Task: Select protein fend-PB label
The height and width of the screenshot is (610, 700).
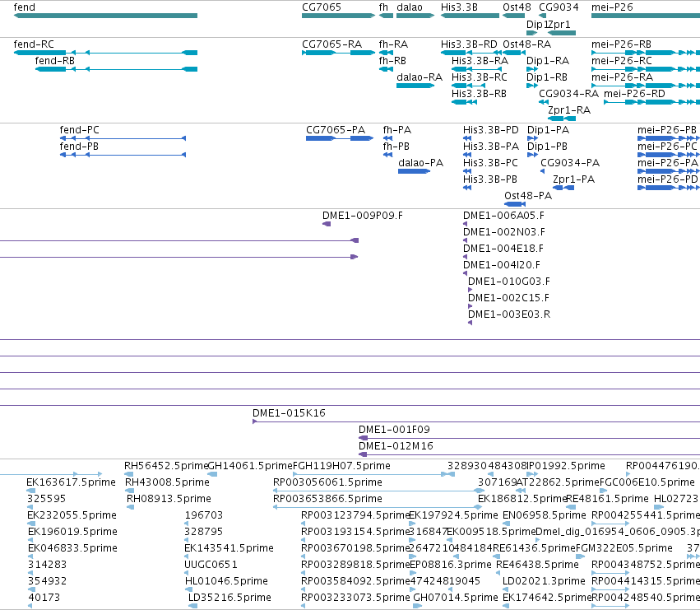Action: tap(79, 147)
